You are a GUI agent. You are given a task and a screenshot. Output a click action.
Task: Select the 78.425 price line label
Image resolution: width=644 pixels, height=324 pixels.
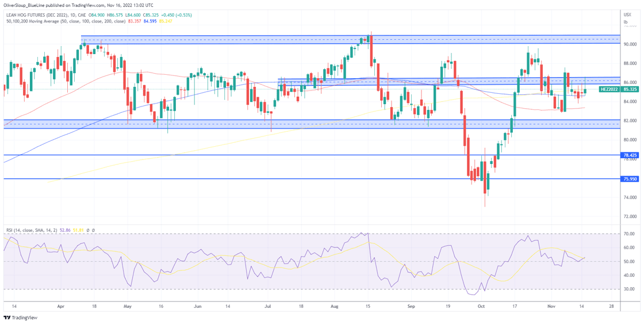pyautogui.click(x=630, y=155)
